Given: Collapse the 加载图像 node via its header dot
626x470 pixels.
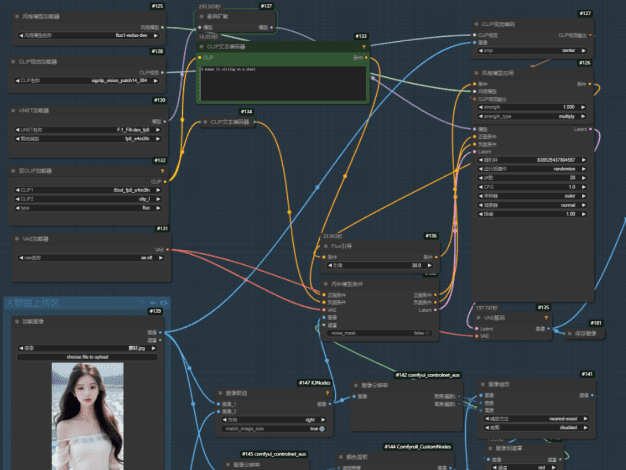Looking at the screenshot, I should point(17,321).
